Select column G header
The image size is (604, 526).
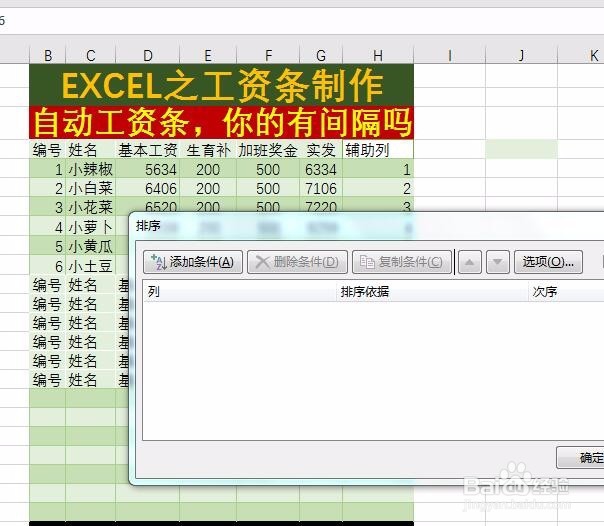click(321, 56)
